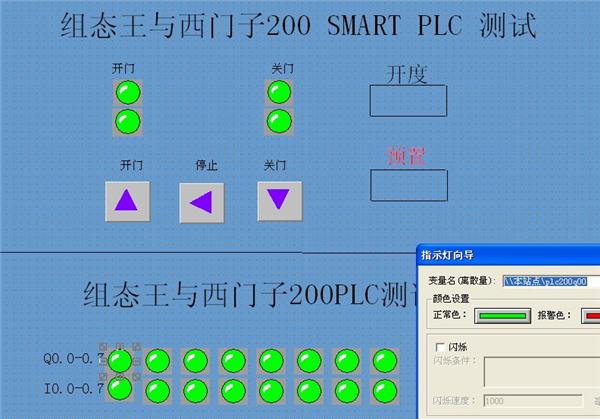Click the upper indicator lamp under top 关门

click(279, 92)
